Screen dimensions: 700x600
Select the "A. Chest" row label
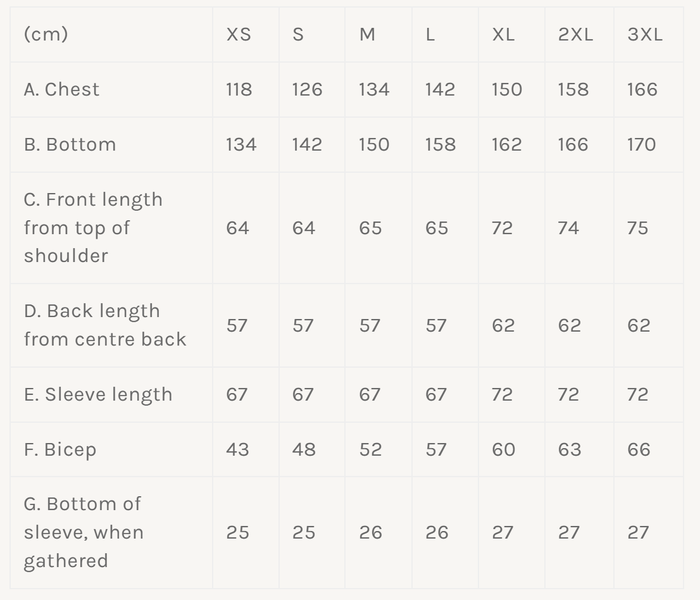(61, 89)
